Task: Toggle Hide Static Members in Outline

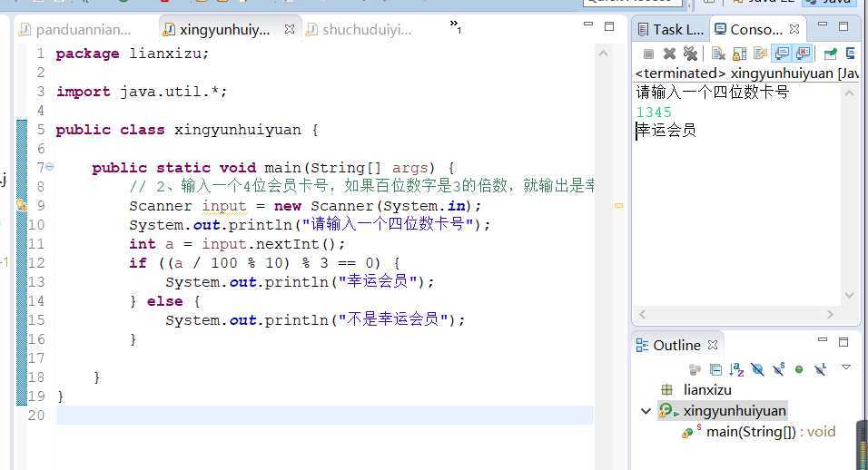Action: [x=778, y=369]
